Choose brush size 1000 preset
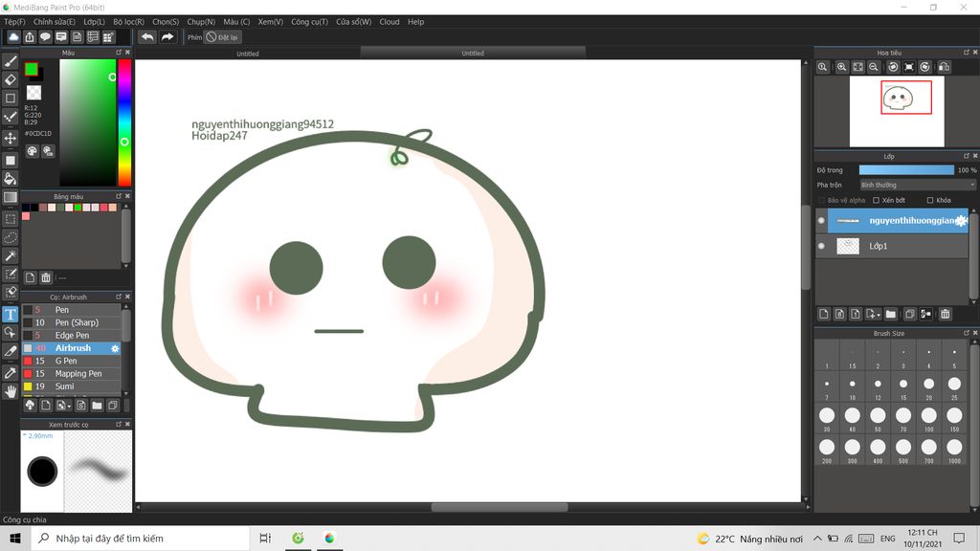The image size is (980, 551). point(954,451)
